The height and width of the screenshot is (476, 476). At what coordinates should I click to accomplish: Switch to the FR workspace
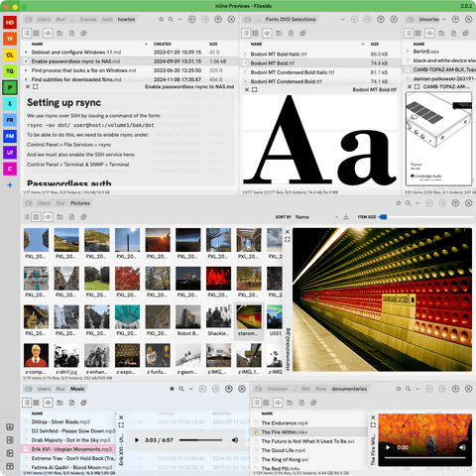pyautogui.click(x=10, y=120)
